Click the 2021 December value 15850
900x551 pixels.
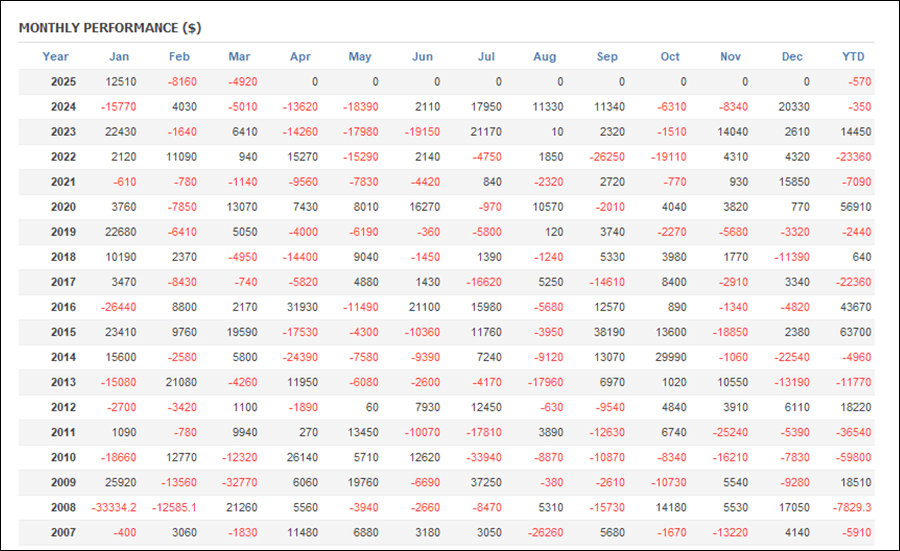[x=794, y=182]
